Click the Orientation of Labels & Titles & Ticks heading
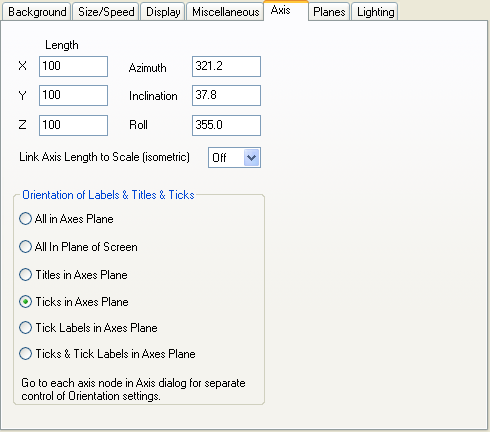The height and width of the screenshot is (432, 490). point(108,195)
